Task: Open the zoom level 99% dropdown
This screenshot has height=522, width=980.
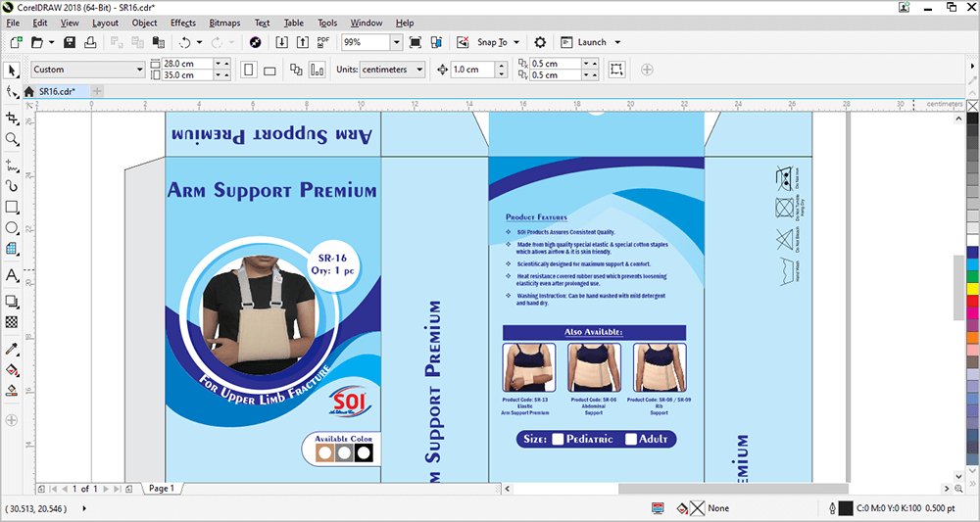Action: [x=396, y=42]
